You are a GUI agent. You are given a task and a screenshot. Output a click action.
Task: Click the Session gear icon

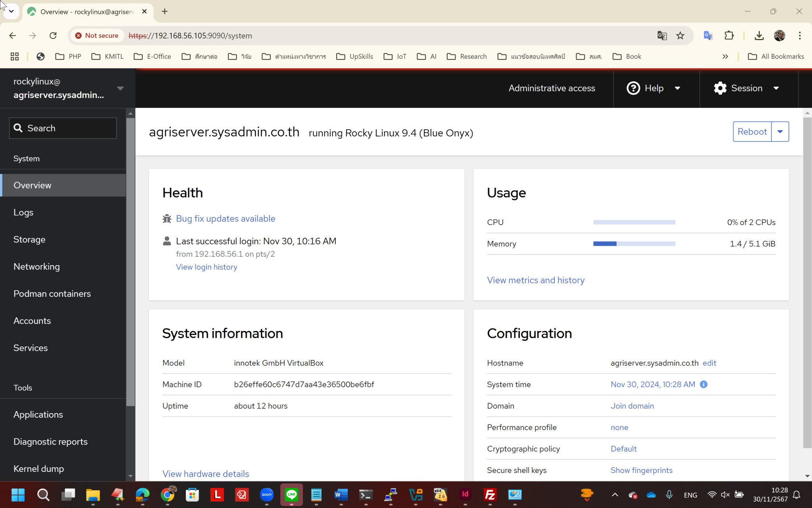point(720,88)
